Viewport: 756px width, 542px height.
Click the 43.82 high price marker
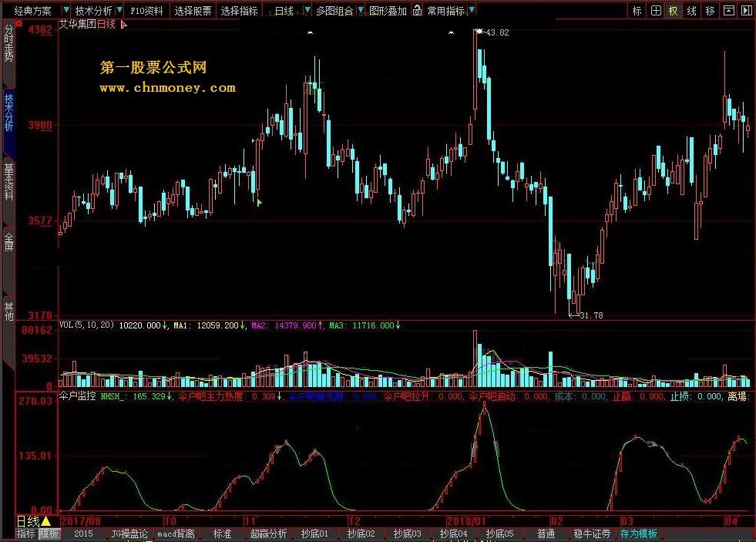pyautogui.click(x=496, y=32)
